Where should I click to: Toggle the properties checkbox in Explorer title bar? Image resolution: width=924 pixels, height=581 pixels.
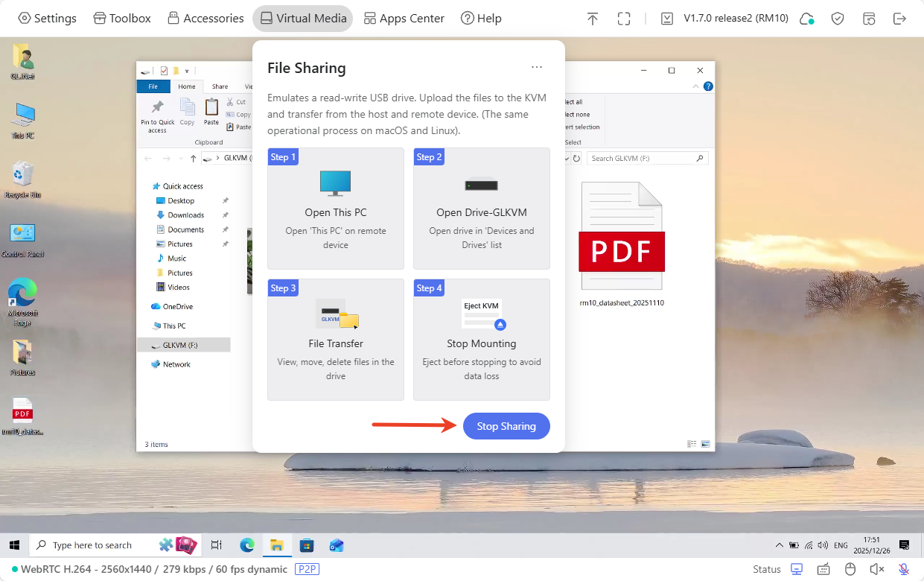tap(164, 71)
